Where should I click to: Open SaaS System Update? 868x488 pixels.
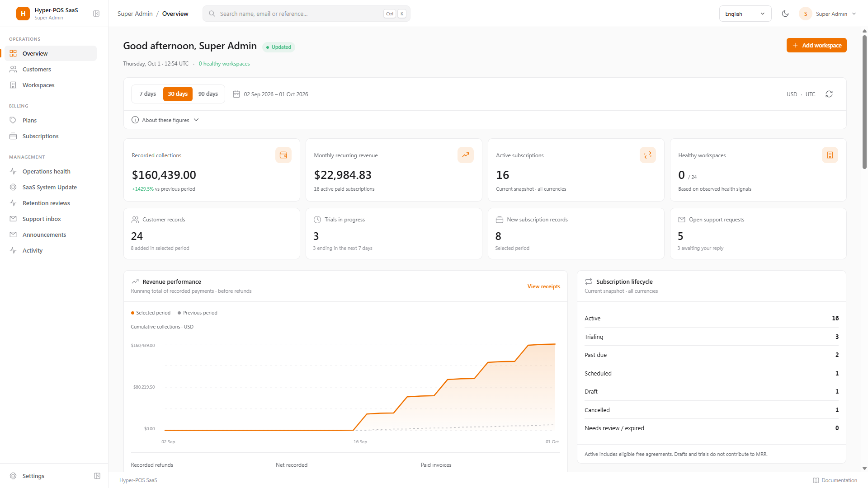pos(51,187)
